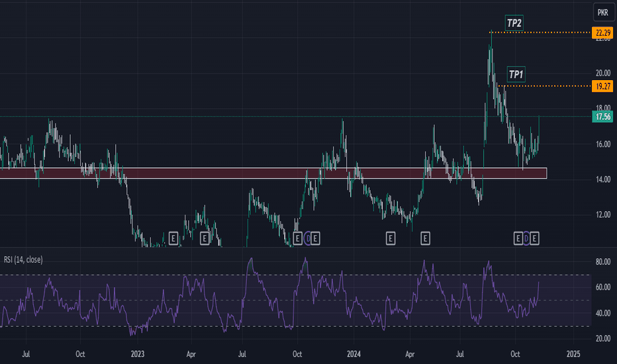Screen dimensions: 617x364
Task: Select the TP1 text label
Action: [x=516, y=74]
